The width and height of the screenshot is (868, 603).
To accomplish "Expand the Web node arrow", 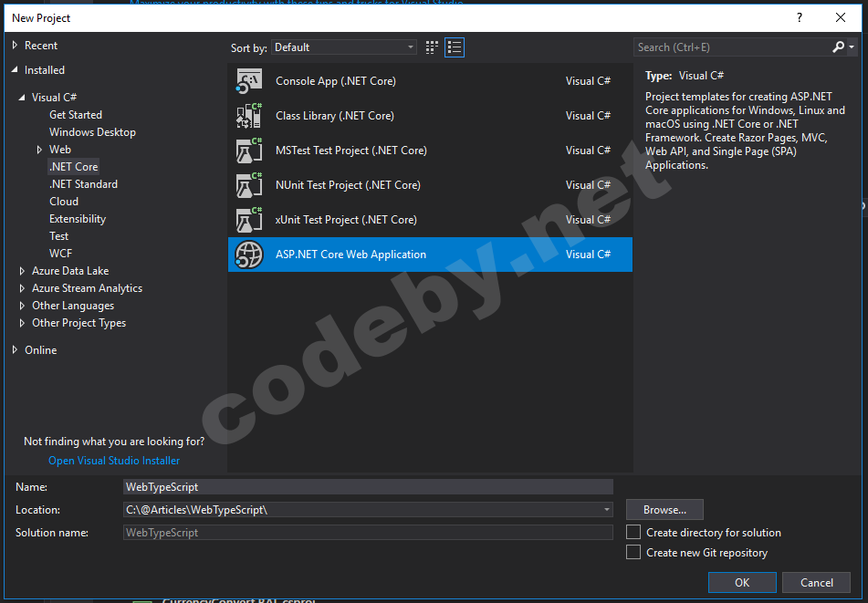I will click(39, 150).
